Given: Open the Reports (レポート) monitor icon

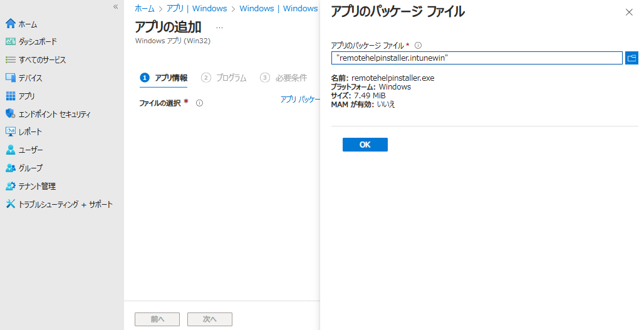Looking at the screenshot, I should coord(11,131).
